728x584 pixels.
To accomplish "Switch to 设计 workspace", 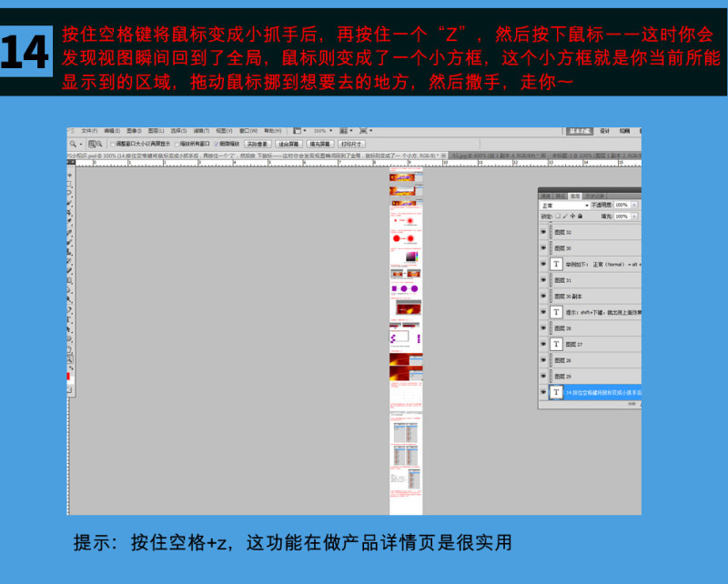I will tap(604, 131).
